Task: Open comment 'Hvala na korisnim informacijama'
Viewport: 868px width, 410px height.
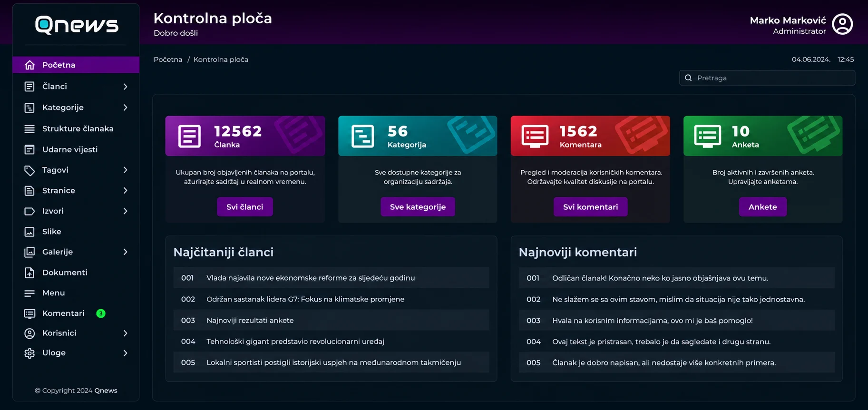Action: click(676, 321)
